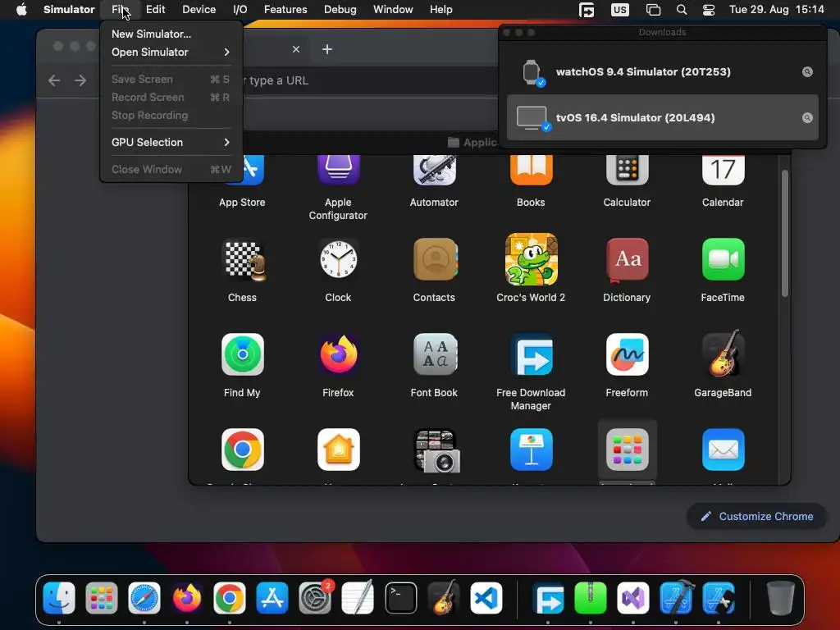Reveal watchOS 9.4 Simulator download in Finder
This screenshot has height=630, width=840.
point(807,72)
